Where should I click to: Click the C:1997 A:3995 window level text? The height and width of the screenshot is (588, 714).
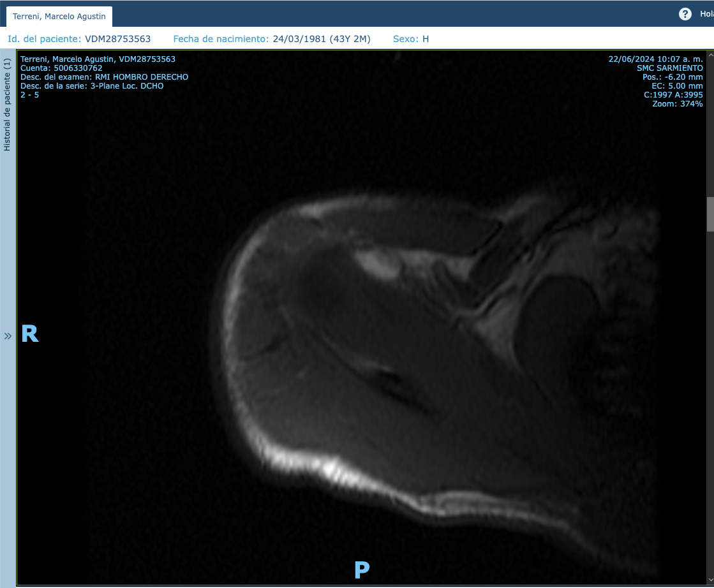click(673, 95)
